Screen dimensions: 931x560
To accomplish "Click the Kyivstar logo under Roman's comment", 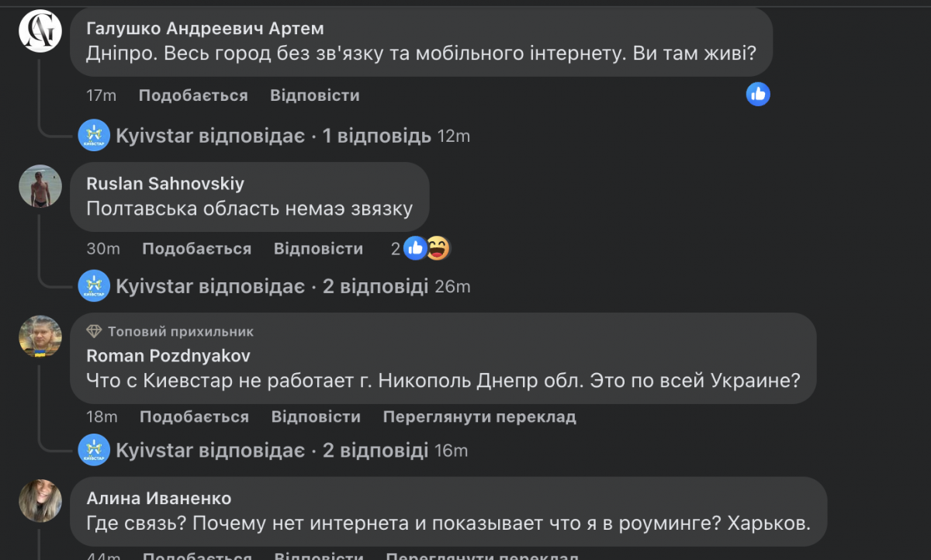I will coord(94,450).
